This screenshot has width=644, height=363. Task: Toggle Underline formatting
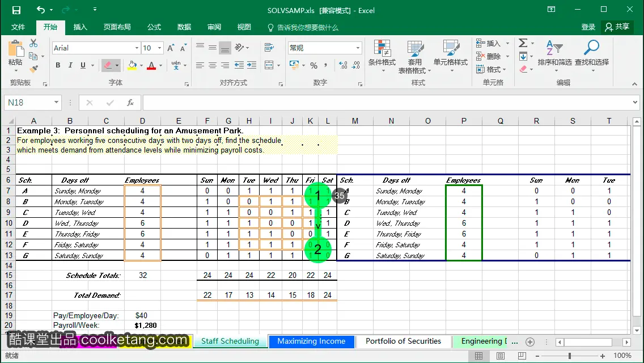click(x=83, y=65)
